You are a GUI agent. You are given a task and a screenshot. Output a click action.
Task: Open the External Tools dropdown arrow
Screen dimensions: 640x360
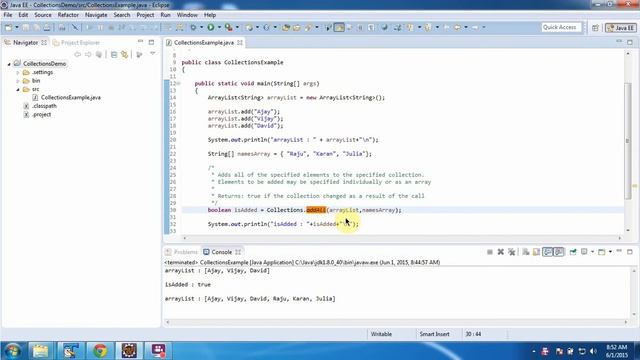point(237,27)
